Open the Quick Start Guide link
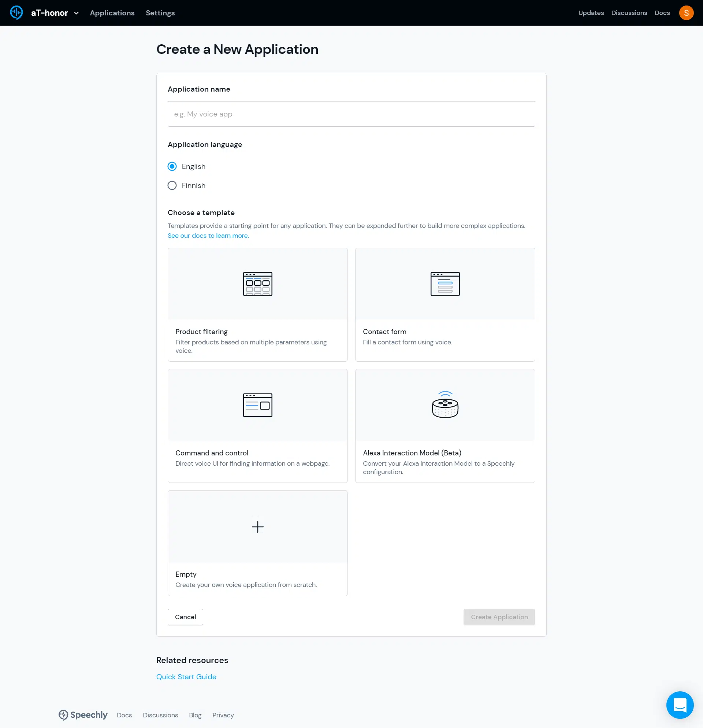703x728 pixels. tap(186, 677)
